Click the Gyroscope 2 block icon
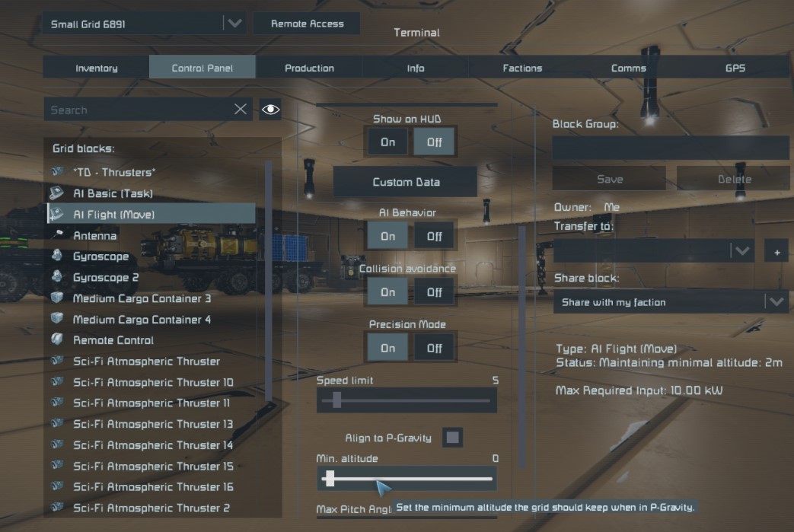This screenshot has height=532, width=794. pos(57,278)
